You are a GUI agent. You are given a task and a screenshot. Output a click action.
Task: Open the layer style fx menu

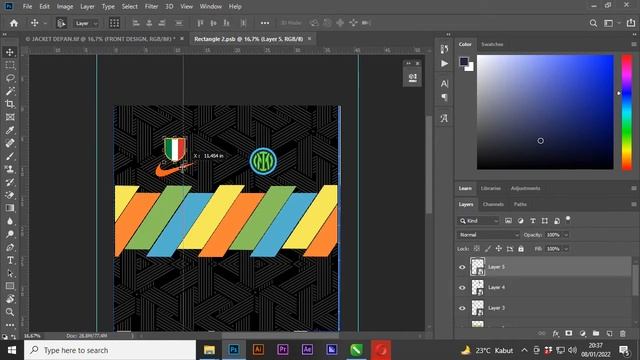tap(556, 333)
